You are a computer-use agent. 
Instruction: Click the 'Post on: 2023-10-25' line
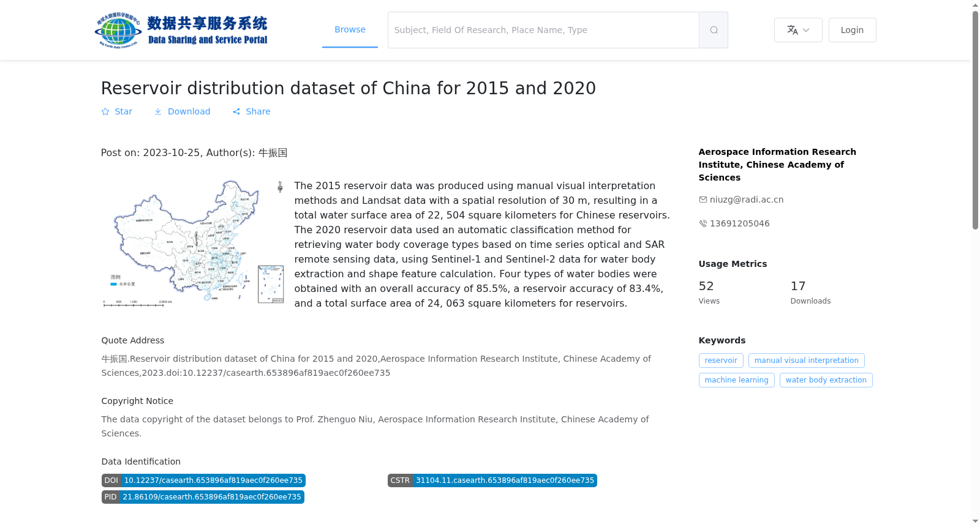[x=194, y=152]
